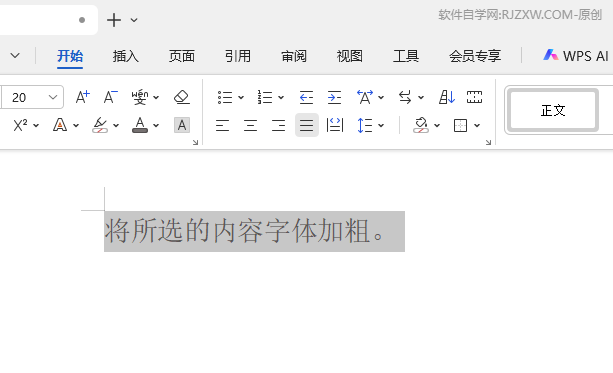Expand font color dropdown arrow
This screenshot has width=613, height=373.
[x=156, y=126]
